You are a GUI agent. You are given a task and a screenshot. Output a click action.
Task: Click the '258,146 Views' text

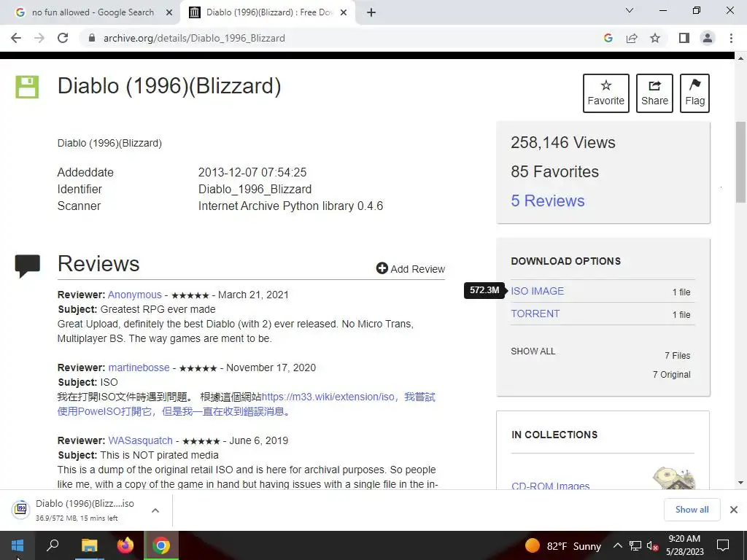click(x=563, y=142)
